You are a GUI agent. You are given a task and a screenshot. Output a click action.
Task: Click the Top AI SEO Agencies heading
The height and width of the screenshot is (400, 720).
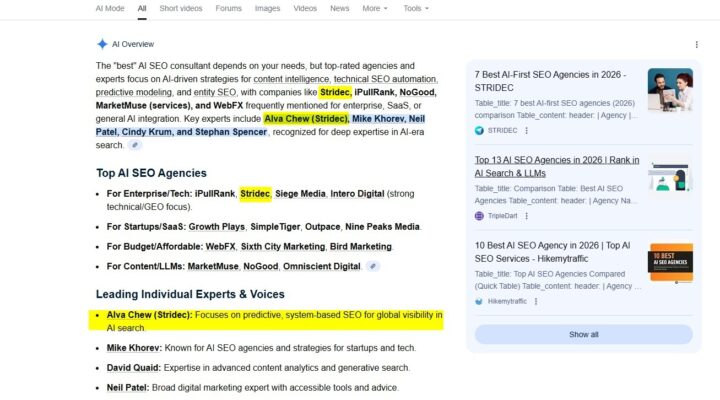pyautogui.click(x=151, y=173)
